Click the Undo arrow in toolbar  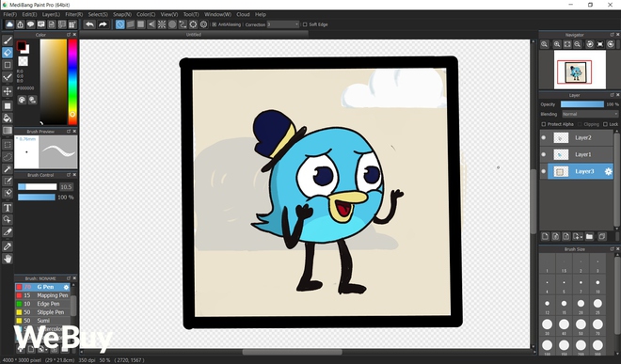point(90,24)
